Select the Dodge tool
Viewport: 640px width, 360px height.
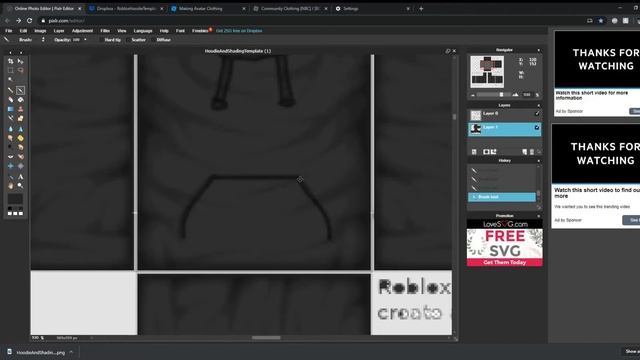11,147
